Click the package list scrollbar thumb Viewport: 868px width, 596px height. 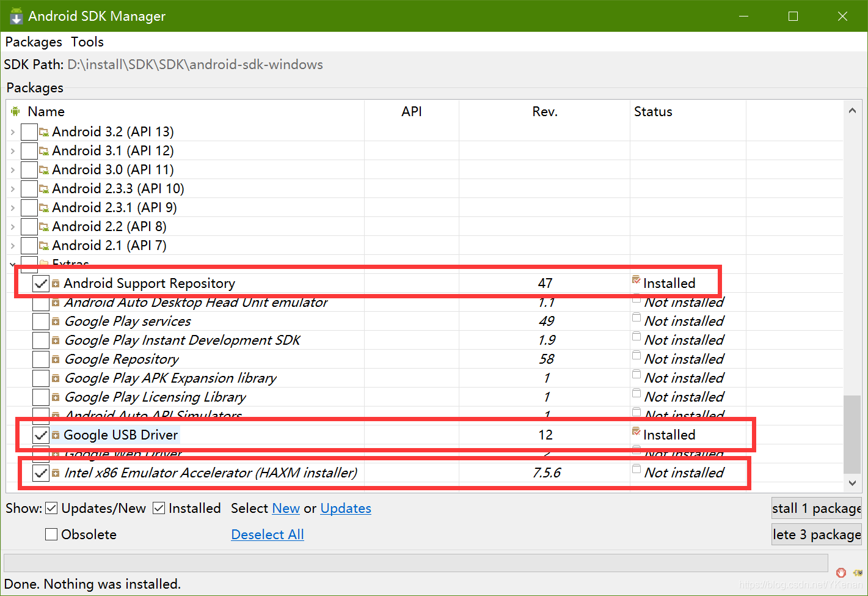[x=852, y=434]
